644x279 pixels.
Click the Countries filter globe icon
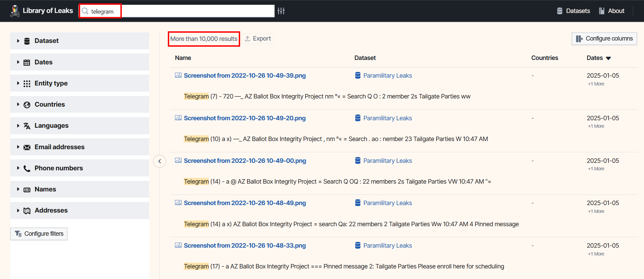click(27, 105)
